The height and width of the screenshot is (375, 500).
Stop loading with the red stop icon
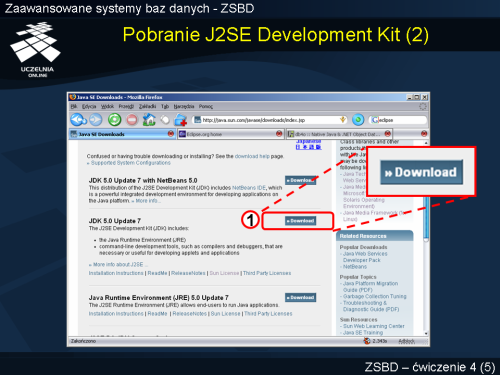tap(132, 120)
